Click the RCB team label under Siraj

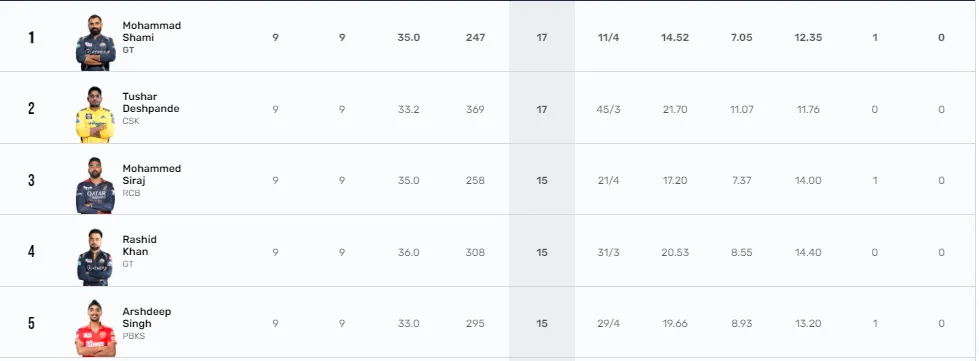(131, 193)
